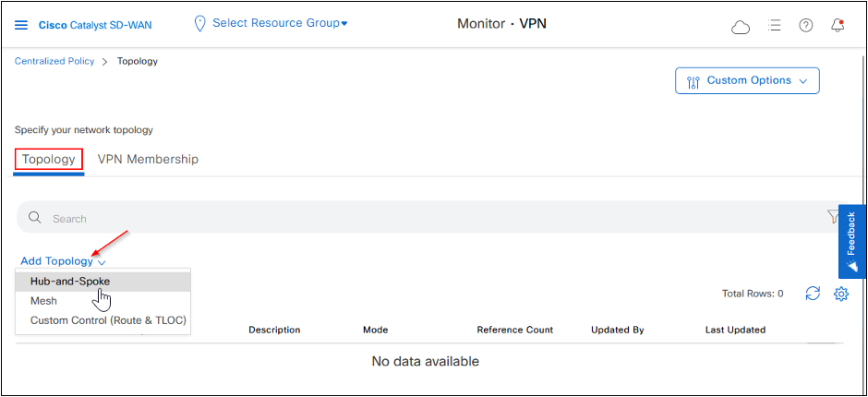Open the help question mark icon
The width and height of the screenshot is (868, 397).
pyautogui.click(x=806, y=25)
